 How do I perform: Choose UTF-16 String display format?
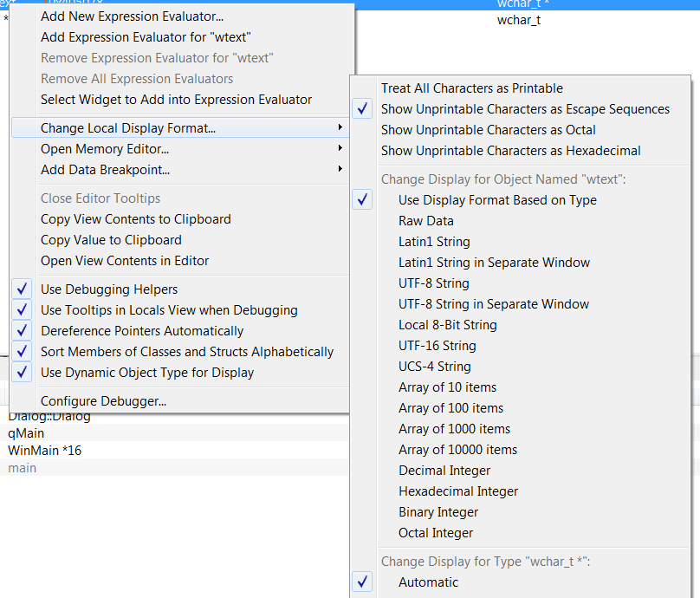(437, 346)
